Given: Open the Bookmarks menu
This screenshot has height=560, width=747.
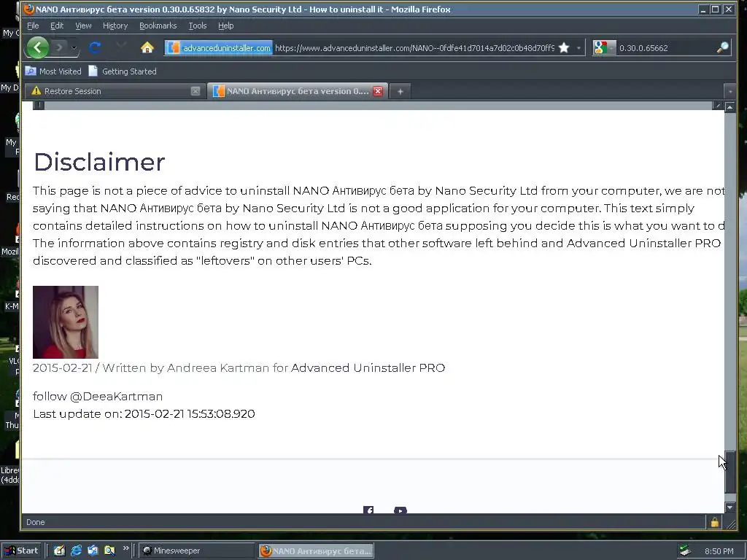Looking at the screenshot, I should pos(158,26).
